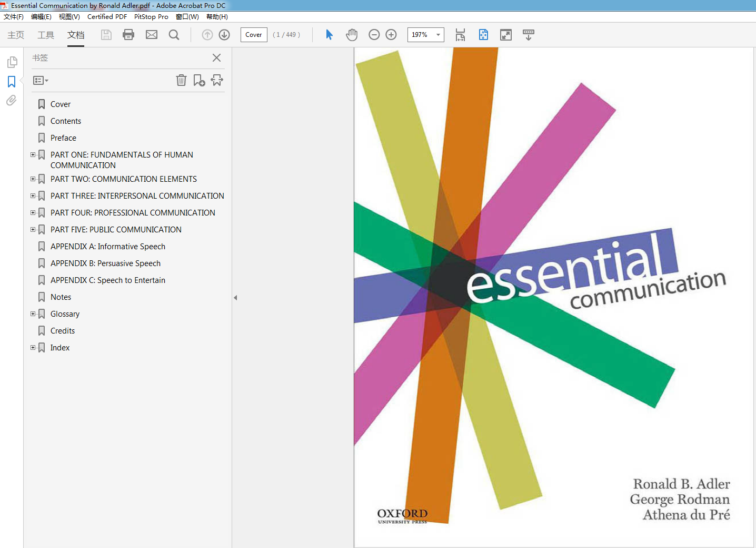The height and width of the screenshot is (548, 756).
Task: Open bookmarks options dropdown menu
Action: pyautogui.click(x=41, y=81)
